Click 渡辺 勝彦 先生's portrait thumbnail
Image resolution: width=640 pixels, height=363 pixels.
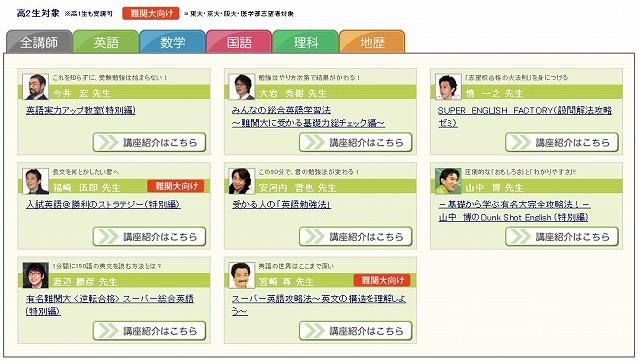pos(36,275)
